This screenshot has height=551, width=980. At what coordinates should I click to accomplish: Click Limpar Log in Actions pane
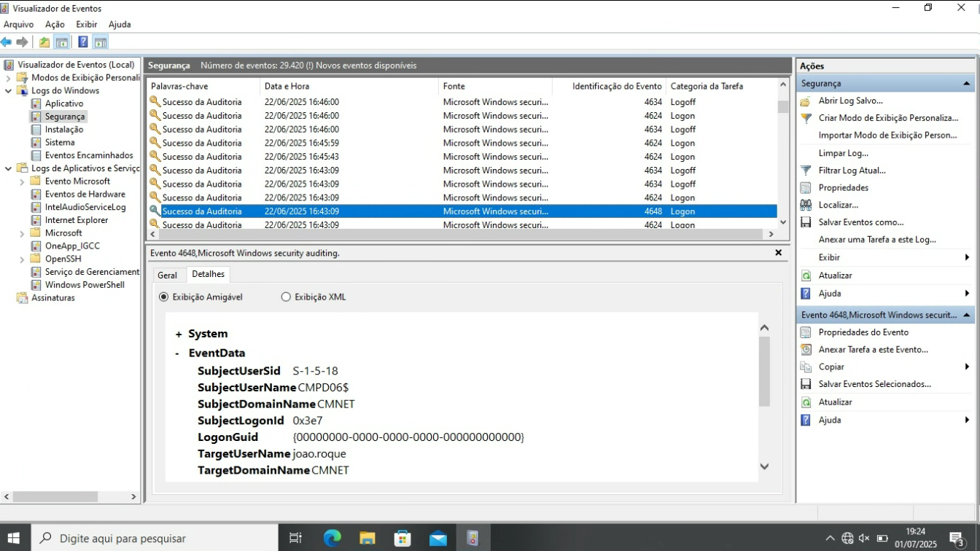[843, 153]
